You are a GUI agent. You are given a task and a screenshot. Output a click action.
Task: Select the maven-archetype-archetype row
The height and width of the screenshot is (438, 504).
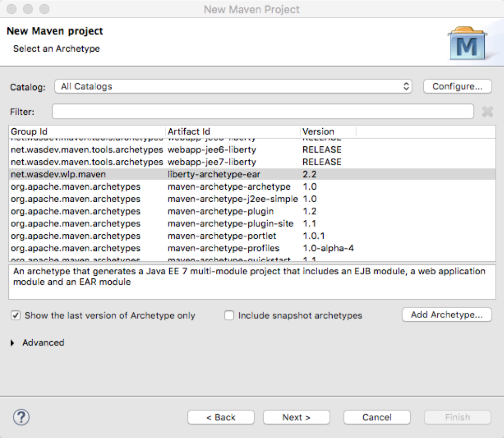(x=252, y=187)
